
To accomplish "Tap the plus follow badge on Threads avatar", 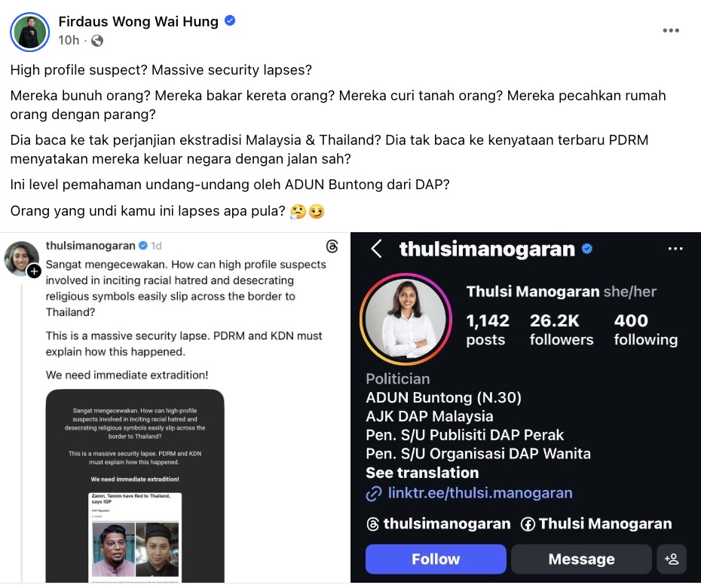I will 35,271.
